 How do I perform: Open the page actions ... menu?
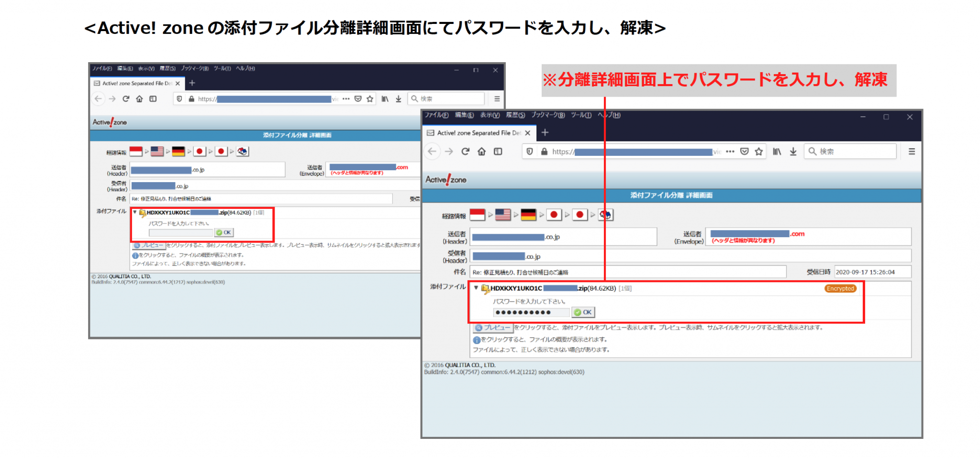click(731, 151)
